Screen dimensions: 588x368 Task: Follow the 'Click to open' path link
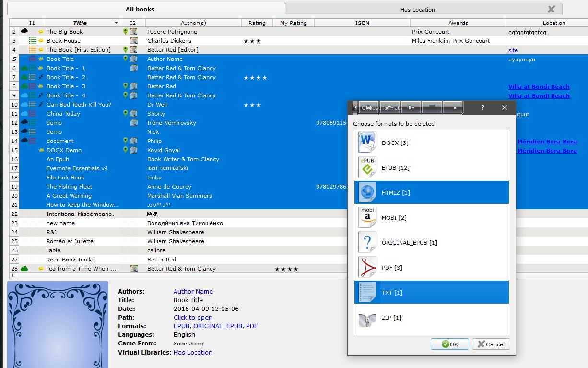point(193,317)
